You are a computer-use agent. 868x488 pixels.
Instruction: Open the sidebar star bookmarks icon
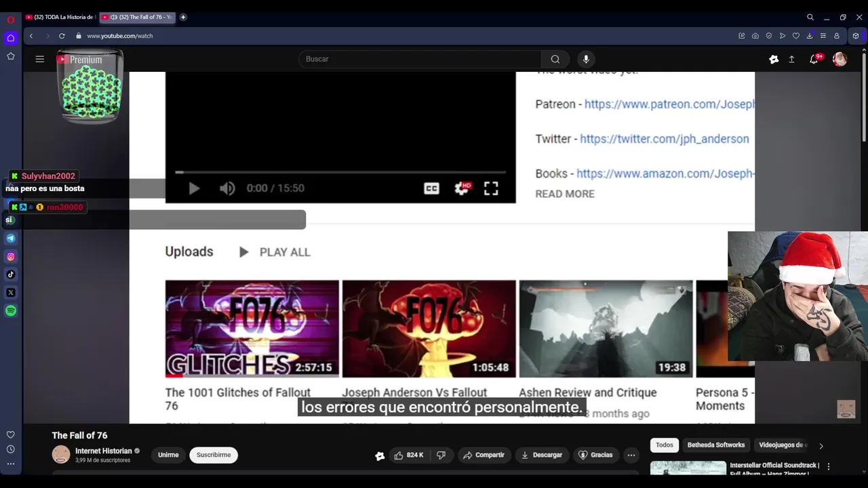click(x=11, y=56)
